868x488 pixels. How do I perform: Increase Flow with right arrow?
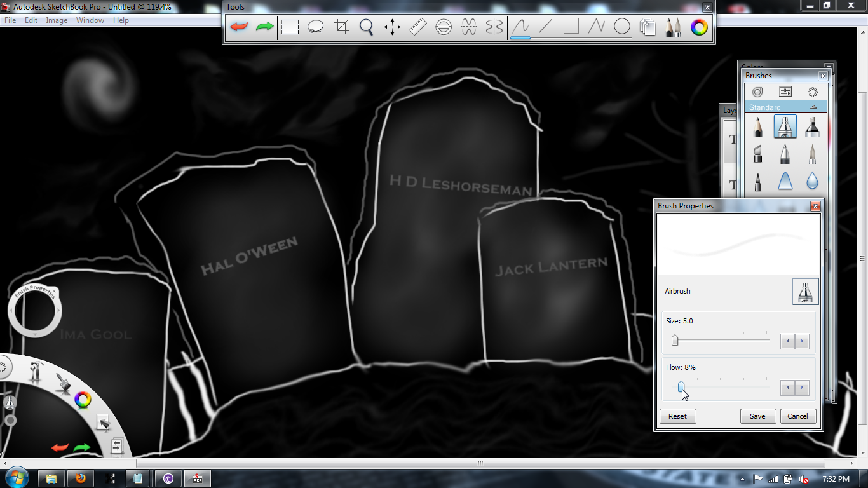(x=803, y=388)
